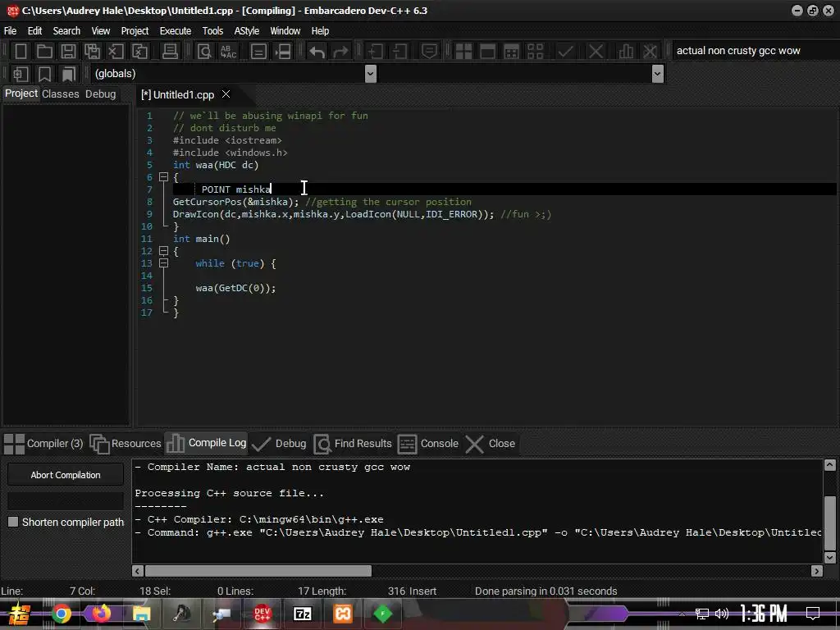Toggle Shorten compiler path checkbox
The height and width of the screenshot is (630, 840).
click(13, 522)
